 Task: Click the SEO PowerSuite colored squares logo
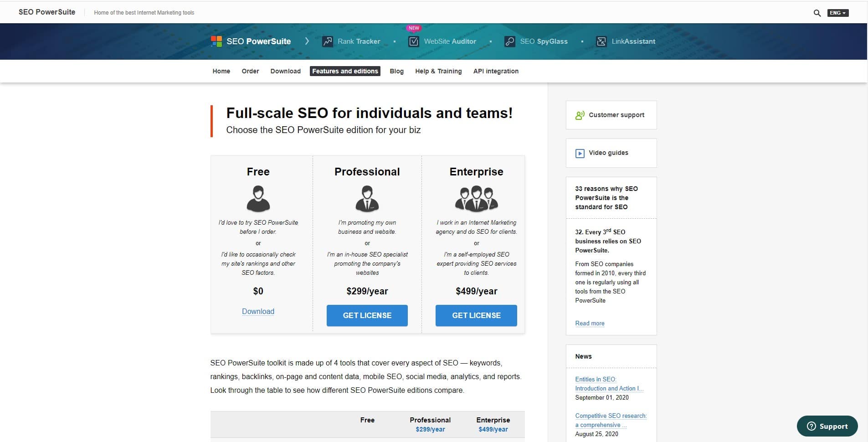(216, 41)
